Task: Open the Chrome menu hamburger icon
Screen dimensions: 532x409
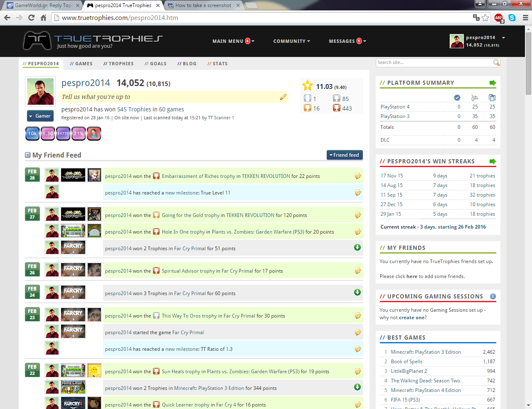Action: (525, 17)
